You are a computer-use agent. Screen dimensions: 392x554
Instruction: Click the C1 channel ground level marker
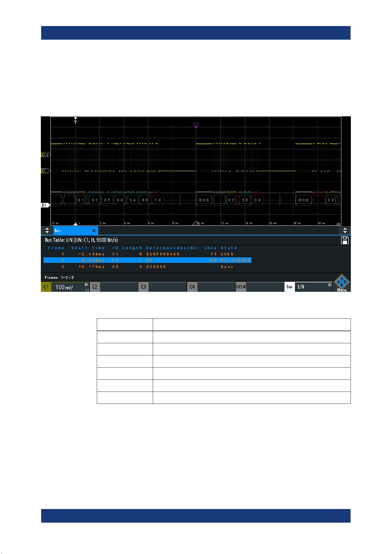click(x=45, y=171)
